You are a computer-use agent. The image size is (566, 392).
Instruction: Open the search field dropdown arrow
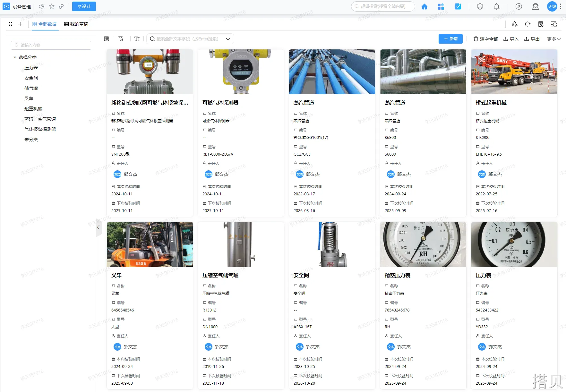(228, 39)
